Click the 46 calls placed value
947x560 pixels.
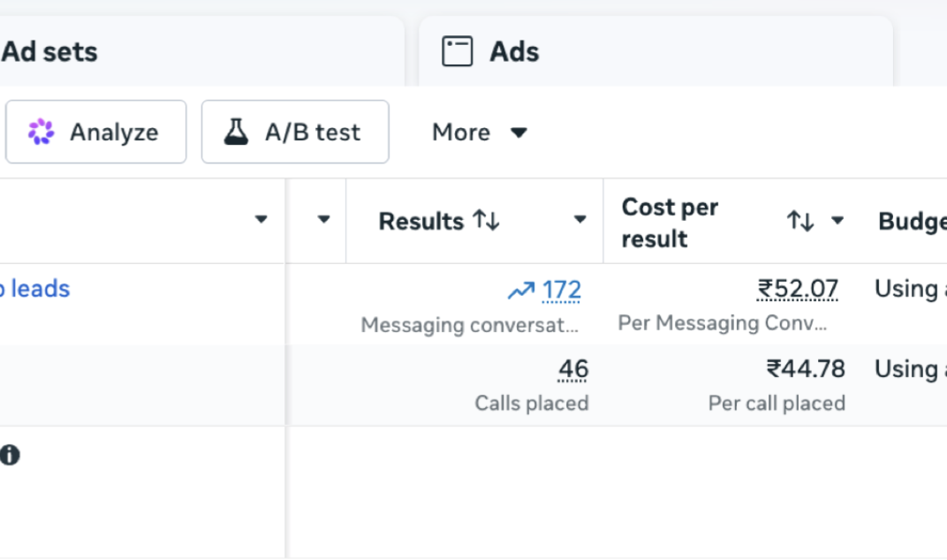tap(573, 369)
